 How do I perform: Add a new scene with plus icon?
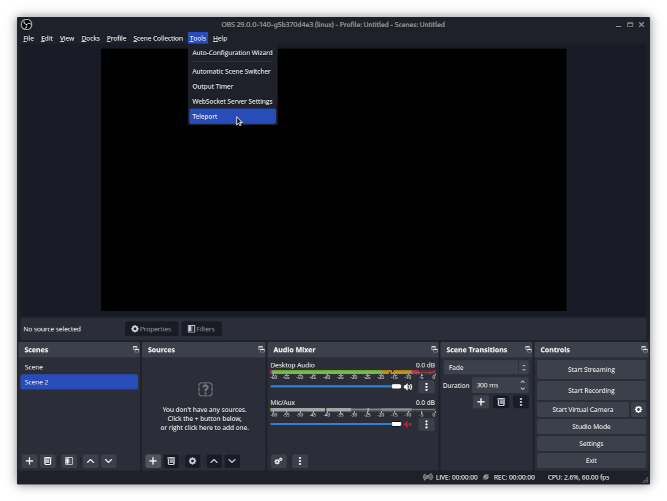click(29, 461)
